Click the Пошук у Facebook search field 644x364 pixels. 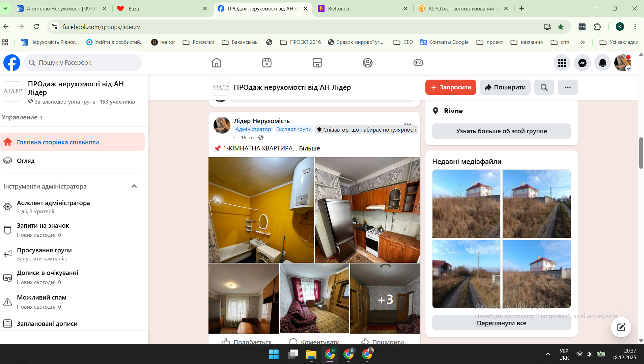click(x=83, y=63)
